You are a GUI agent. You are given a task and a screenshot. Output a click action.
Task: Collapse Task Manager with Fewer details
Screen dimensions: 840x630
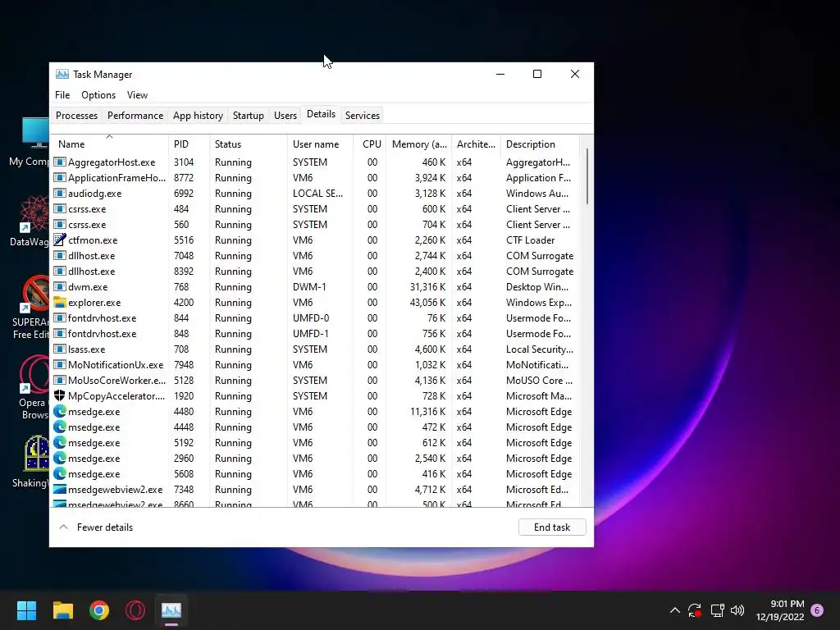click(97, 527)
